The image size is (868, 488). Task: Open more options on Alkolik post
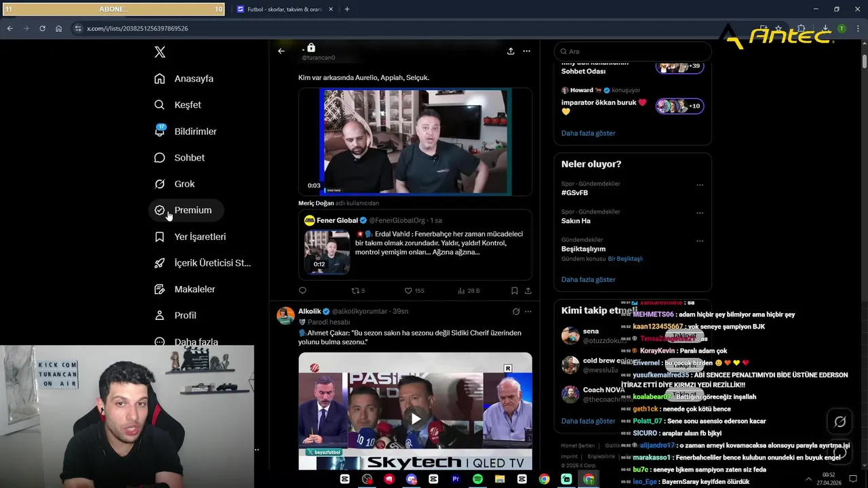(x=528, y=312)
